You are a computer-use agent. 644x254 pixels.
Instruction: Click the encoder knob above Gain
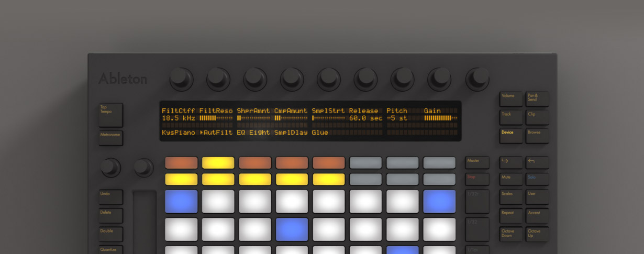pyautogui.click(x=439, y=79)
